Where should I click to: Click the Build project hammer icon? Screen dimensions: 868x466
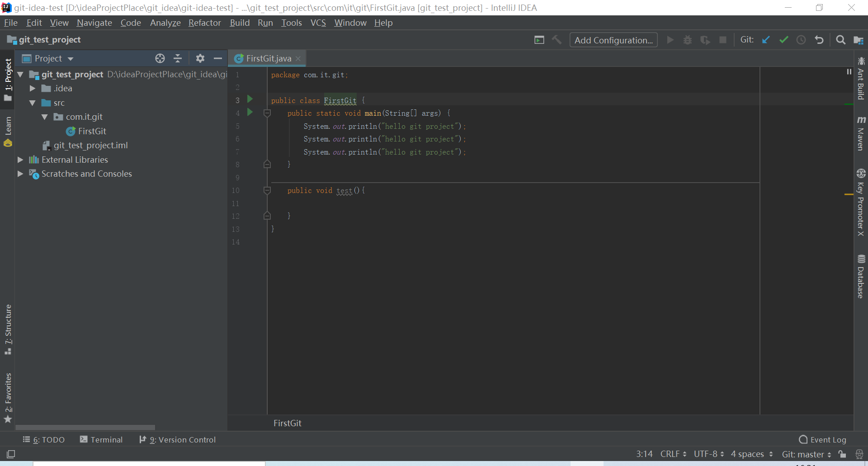point(557,40)
